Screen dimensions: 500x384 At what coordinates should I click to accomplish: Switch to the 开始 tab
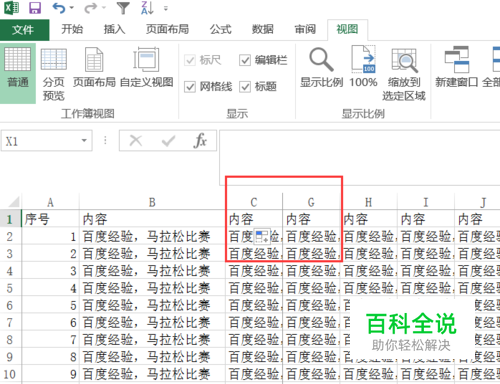point(72,29)
